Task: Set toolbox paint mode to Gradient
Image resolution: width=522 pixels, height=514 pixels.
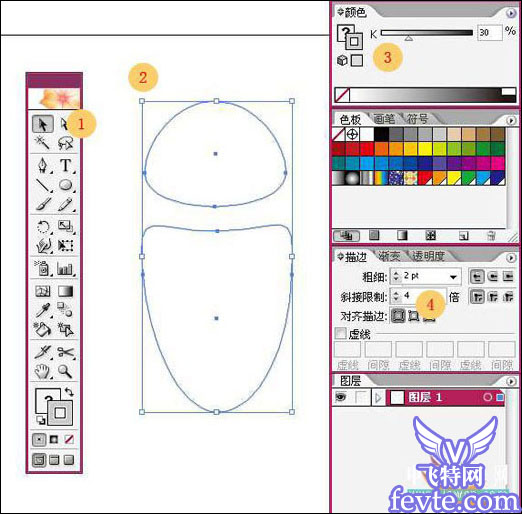Action: click(x=54, y=439)
